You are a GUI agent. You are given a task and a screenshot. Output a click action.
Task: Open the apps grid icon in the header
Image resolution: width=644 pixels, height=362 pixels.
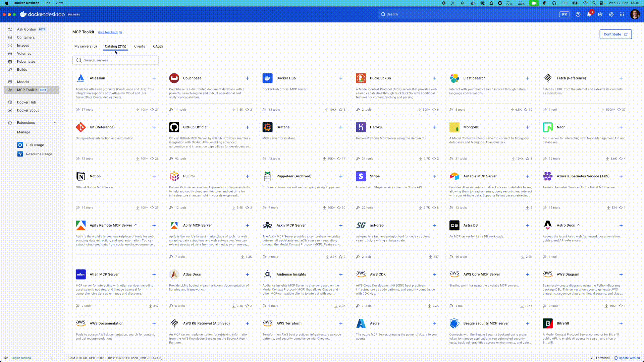tap(622, 14)
